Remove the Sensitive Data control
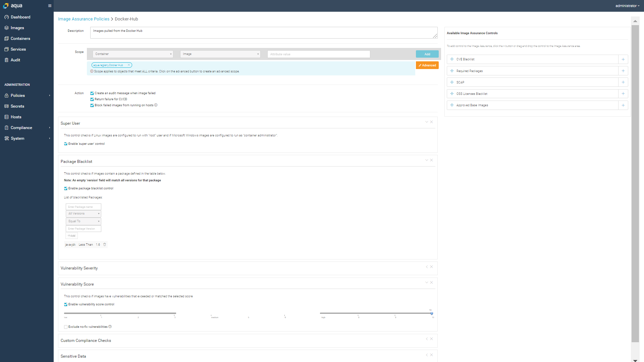 coord(432,355)
